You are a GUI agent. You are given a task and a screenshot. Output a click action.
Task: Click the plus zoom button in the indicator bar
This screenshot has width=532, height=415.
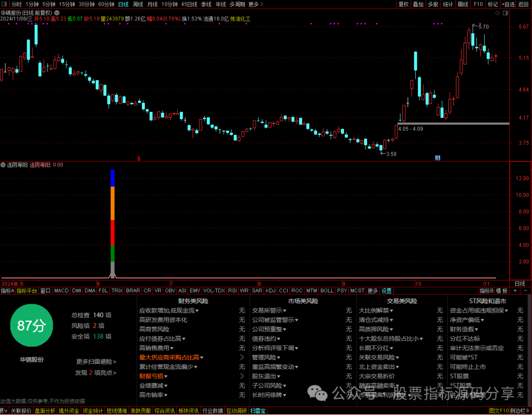tap(515, 291)
